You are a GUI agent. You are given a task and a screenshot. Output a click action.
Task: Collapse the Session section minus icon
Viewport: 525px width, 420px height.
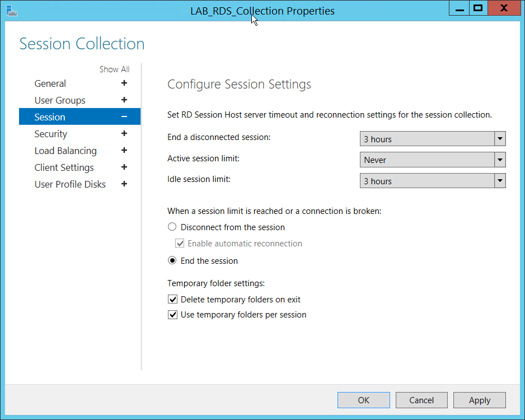[124, 117]
